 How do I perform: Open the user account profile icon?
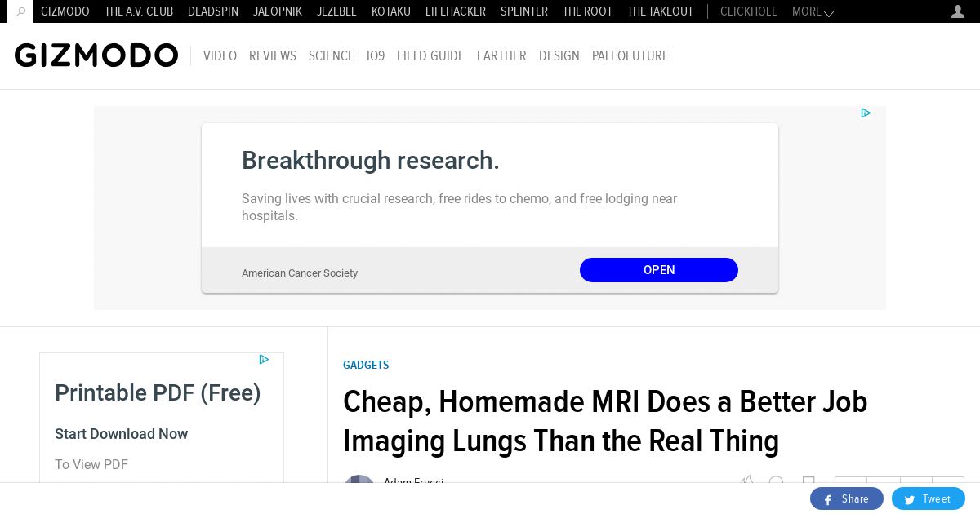[x=958, y=11]
